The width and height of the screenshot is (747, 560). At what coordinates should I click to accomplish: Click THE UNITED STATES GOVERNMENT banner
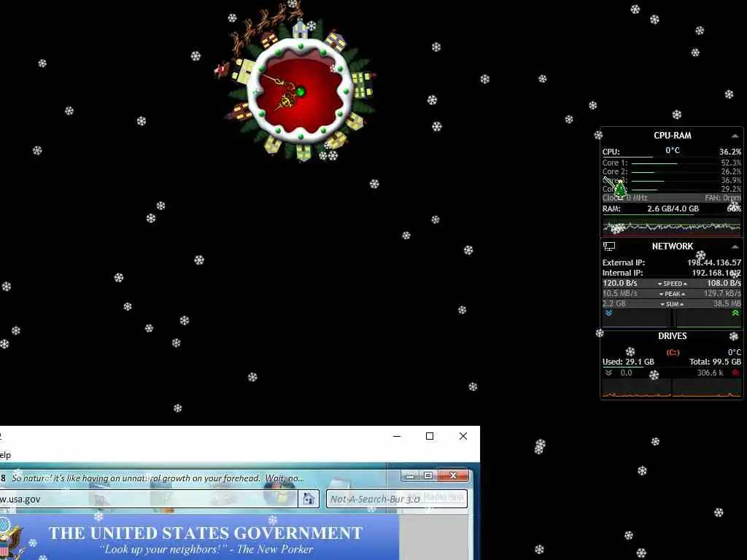pyautogui.click(x=205, y=533)
